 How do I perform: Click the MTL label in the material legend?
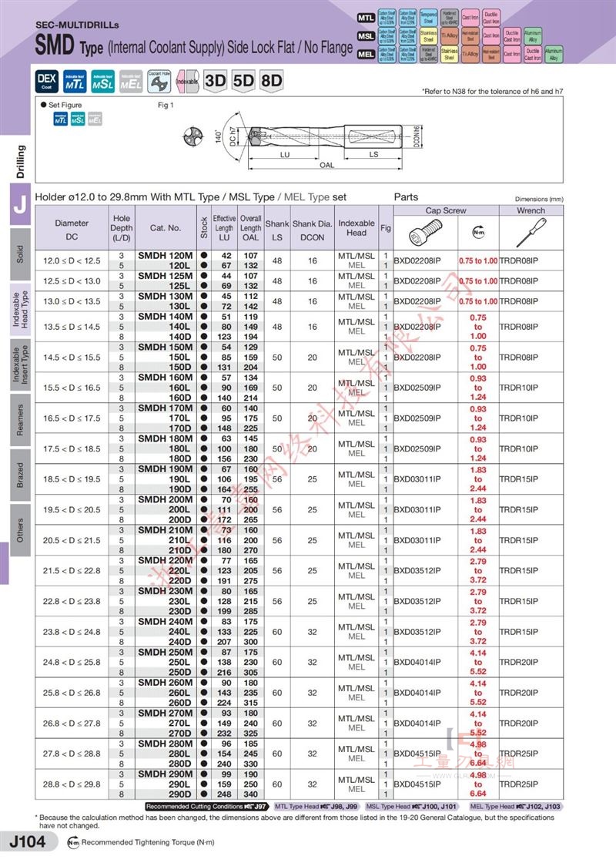(366, 18)
